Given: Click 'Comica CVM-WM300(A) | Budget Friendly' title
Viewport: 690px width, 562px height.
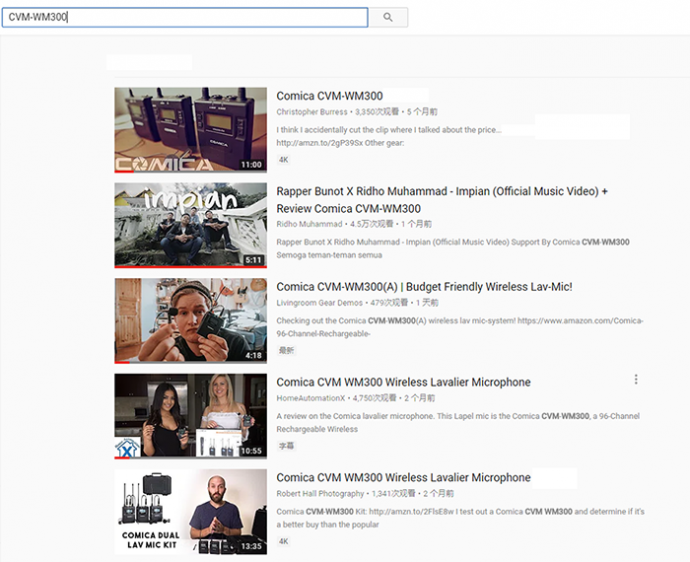Looking at the screenshot, I should coord(424,287).
